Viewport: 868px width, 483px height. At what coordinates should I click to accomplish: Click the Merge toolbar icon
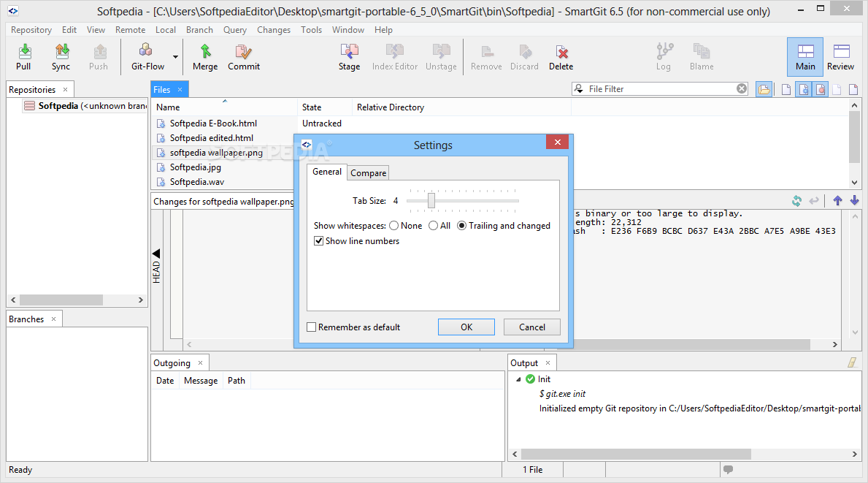(205, 58)
